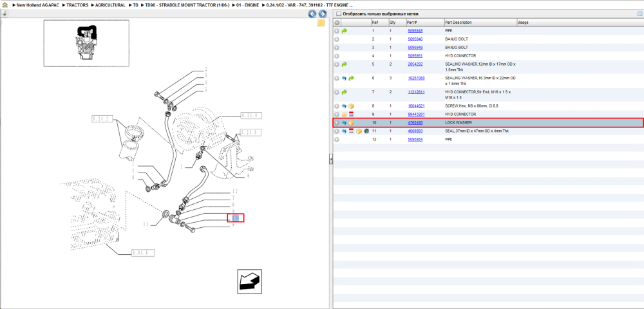Screen dimensions: 644x309
Task: Click the green arrow for part 11212611
Action: [x=344, y=92]
